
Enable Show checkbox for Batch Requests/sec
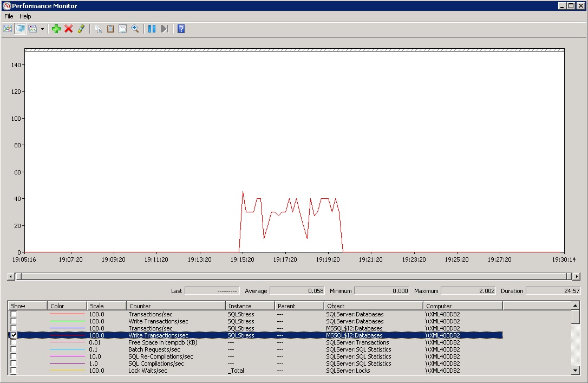pyautogui.click(x=14, y=349)
